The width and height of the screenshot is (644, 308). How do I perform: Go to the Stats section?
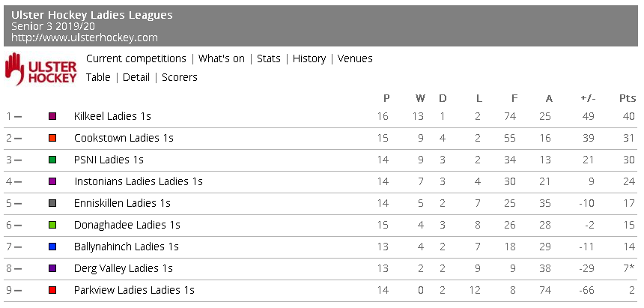point(269,58)
